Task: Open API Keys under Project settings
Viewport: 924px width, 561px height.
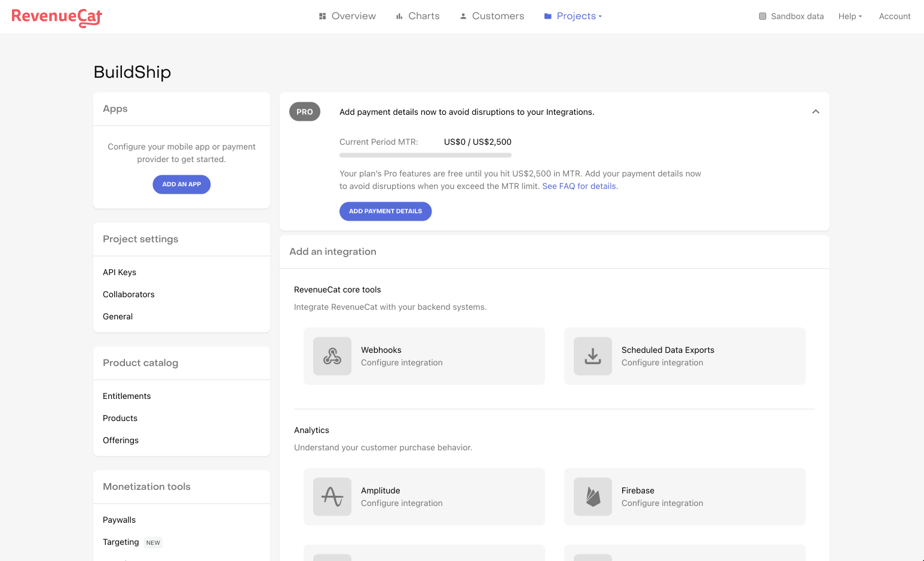Action: pos(119,272)
